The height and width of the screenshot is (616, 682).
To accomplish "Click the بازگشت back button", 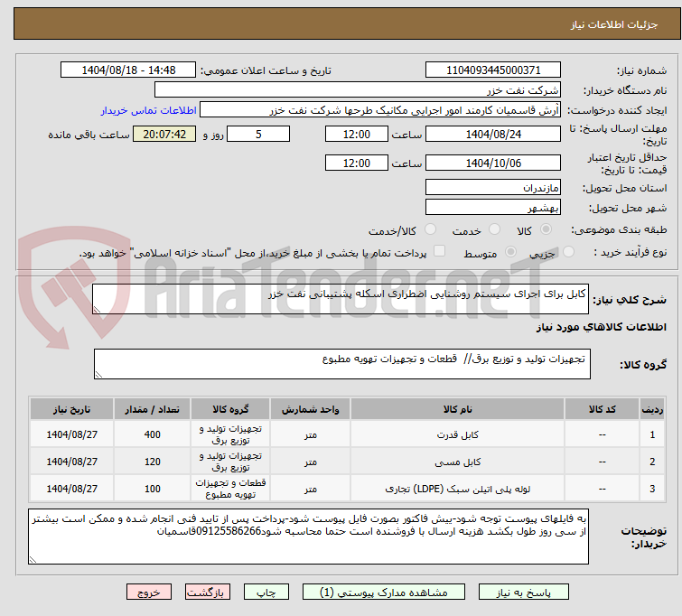I will click(208, 593).
